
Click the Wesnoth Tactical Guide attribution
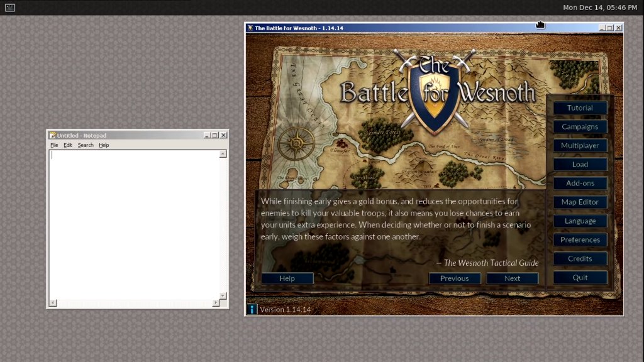point(487,263)
